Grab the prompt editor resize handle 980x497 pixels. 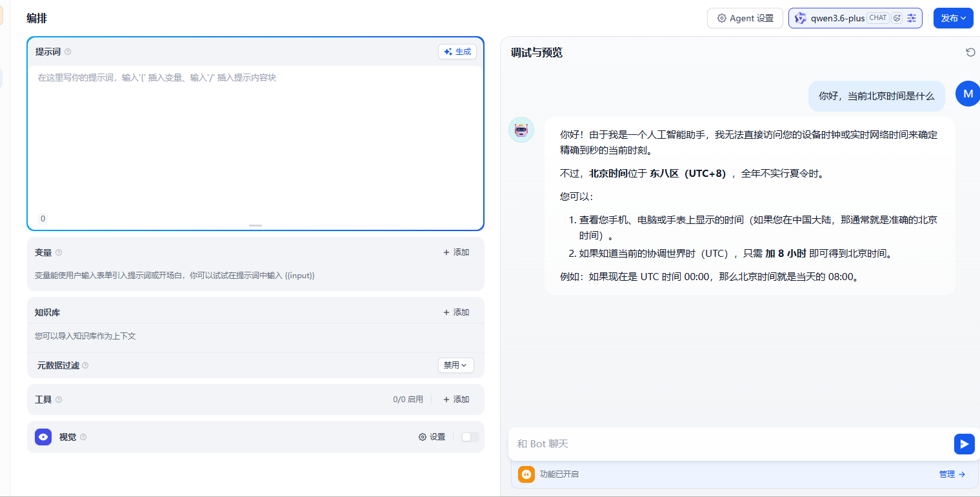(x=255, y=225)
